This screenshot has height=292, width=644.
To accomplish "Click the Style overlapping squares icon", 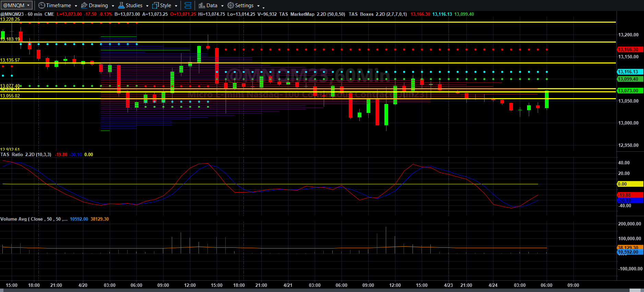I will pos(155,5).
